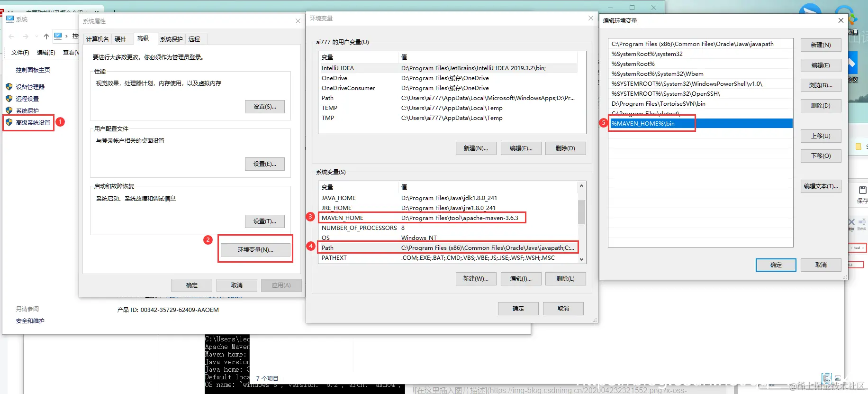Click 环境变量(N)... button
This screenshot has width=868, height=394.
255,250
